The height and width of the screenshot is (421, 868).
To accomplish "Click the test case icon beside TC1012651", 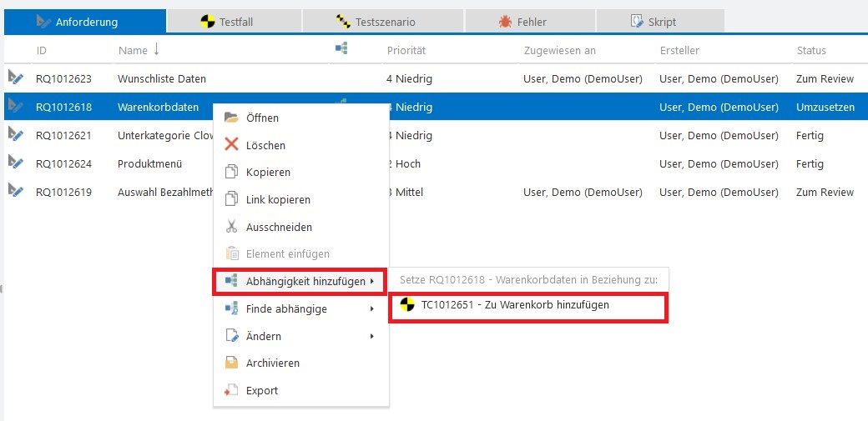I will point(407,305).
